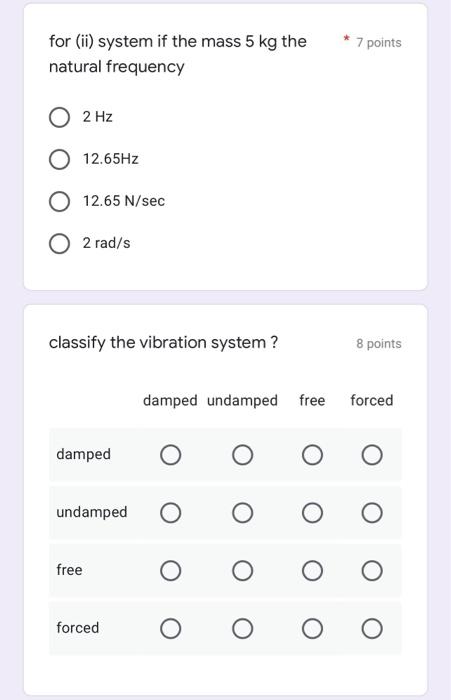
Task: Mark free row as undamped
Action: 242,571
